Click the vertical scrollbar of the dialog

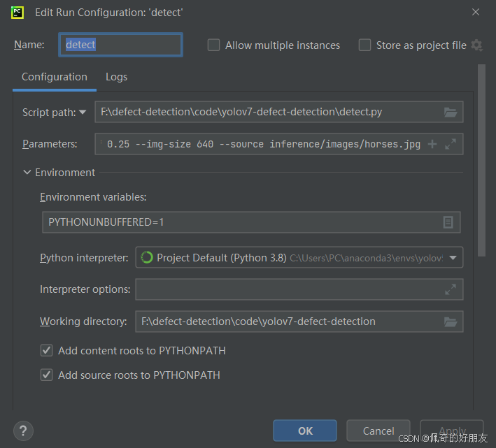coord(481,161)
